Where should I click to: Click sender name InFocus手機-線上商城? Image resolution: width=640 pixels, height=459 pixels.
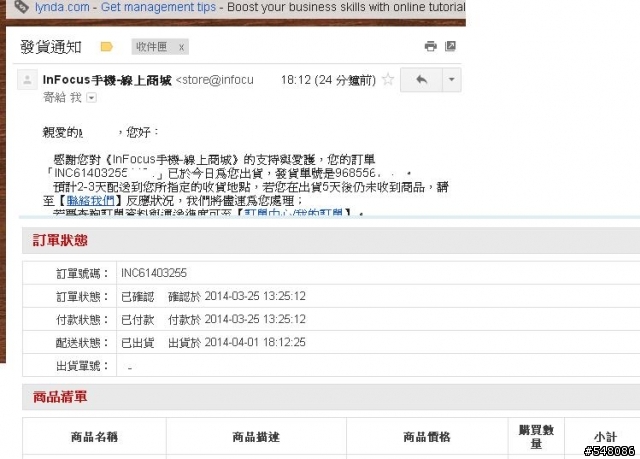pos(107,80)
